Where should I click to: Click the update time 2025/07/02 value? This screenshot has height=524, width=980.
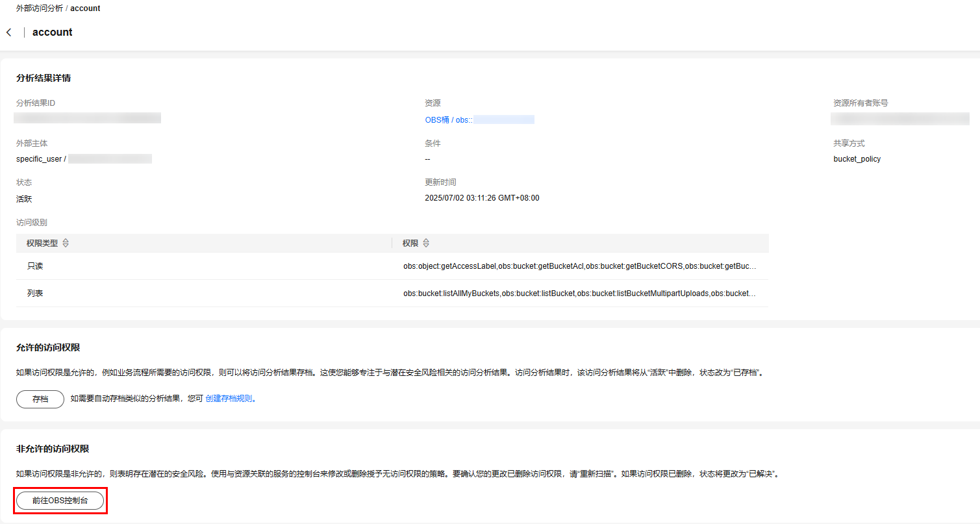tap(482, 198)
